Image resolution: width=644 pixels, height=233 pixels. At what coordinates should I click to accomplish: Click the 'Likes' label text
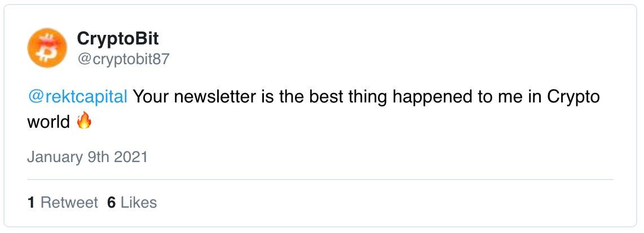(x=139, y=203)
